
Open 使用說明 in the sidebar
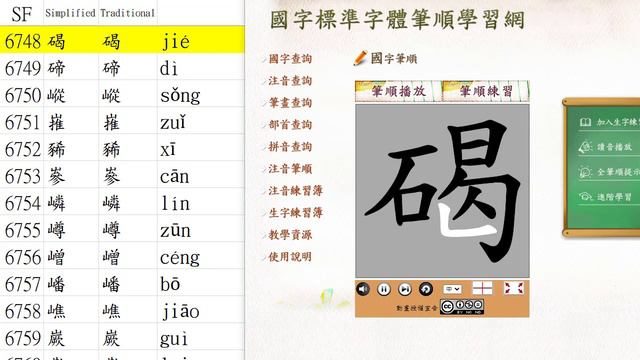(x=290, y=257)
